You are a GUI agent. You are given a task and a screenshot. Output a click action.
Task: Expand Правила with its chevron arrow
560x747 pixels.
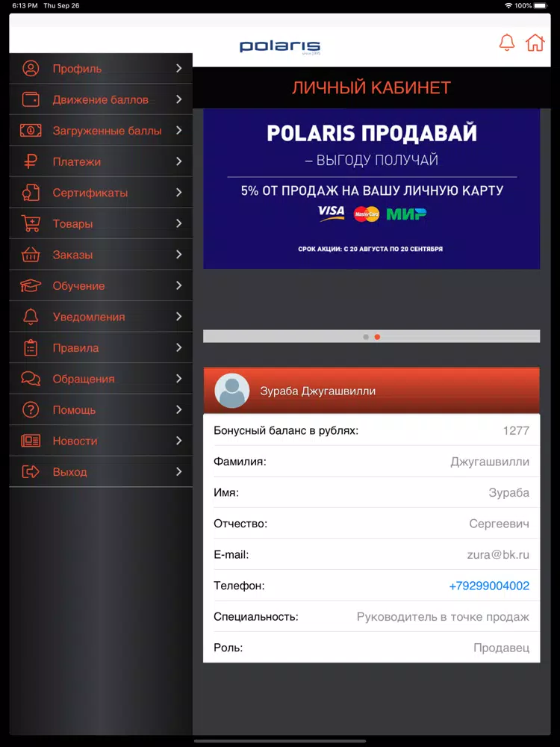coord(179,347)
